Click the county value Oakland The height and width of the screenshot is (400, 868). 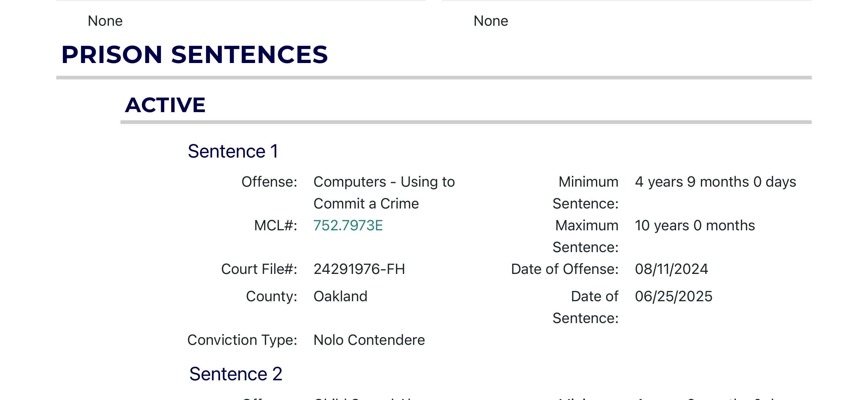point(340,296)
